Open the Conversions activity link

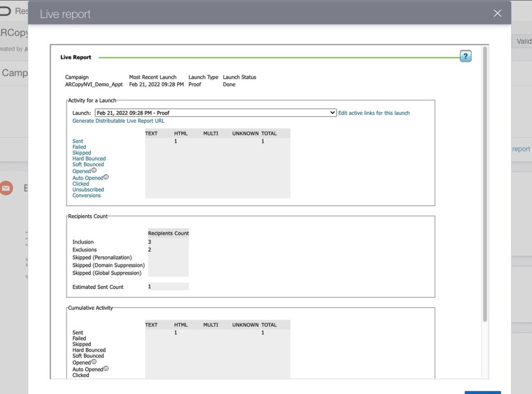[87, 195]
